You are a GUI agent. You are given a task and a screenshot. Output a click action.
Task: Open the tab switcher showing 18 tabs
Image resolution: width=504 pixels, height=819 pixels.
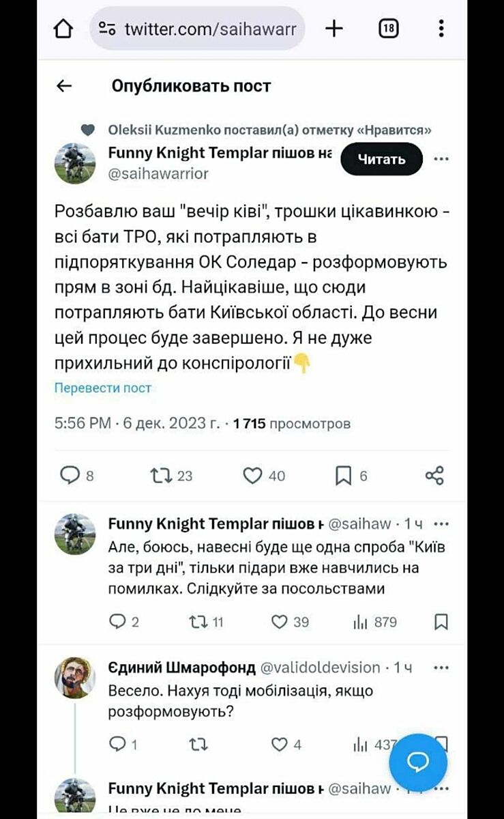tap(388, 28)
